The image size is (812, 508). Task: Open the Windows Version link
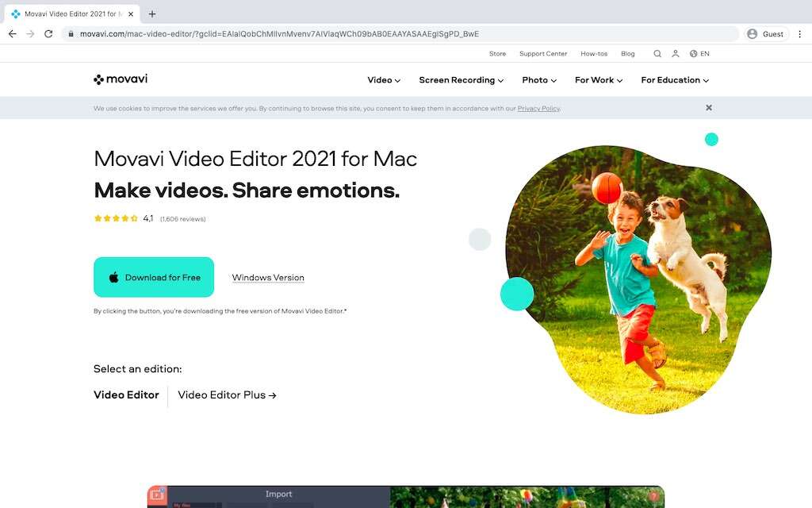pos(268,278)
